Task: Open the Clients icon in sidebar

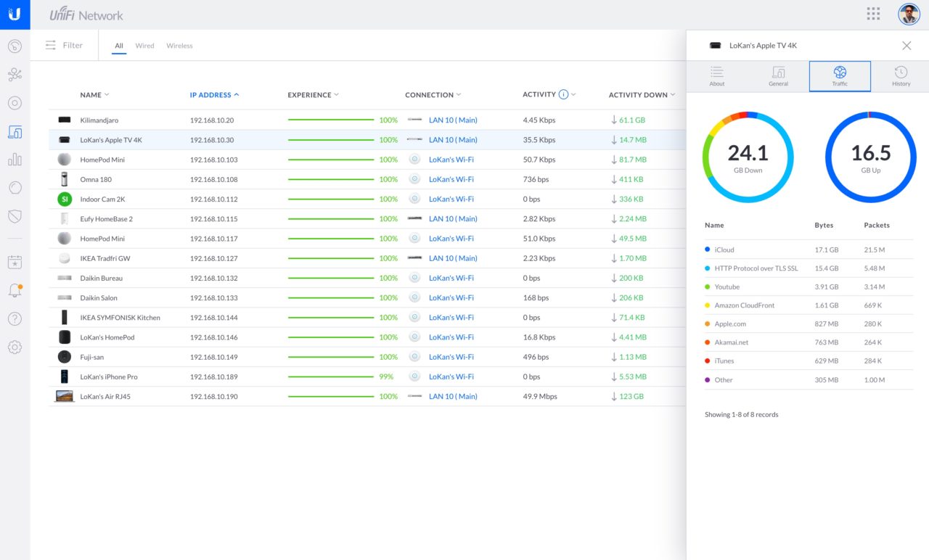Action: click(x=15, y=132)
